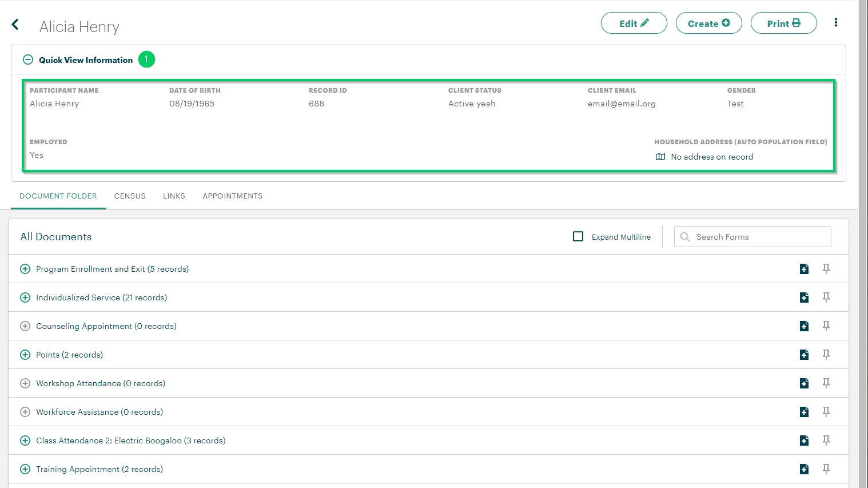Expand Counseling Appointment row
Viewport: 868px width, 488px height.
pyautogui.click(x=25, y=326)
